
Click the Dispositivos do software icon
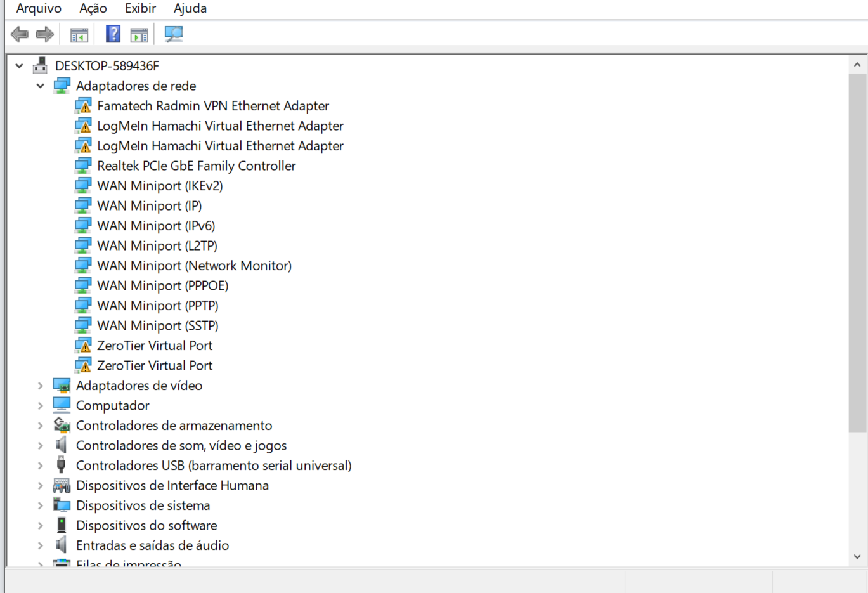pos(62,525)
